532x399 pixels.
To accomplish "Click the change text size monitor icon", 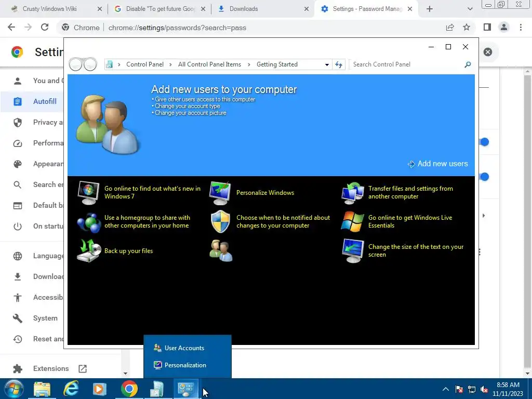I will [353, 251].
